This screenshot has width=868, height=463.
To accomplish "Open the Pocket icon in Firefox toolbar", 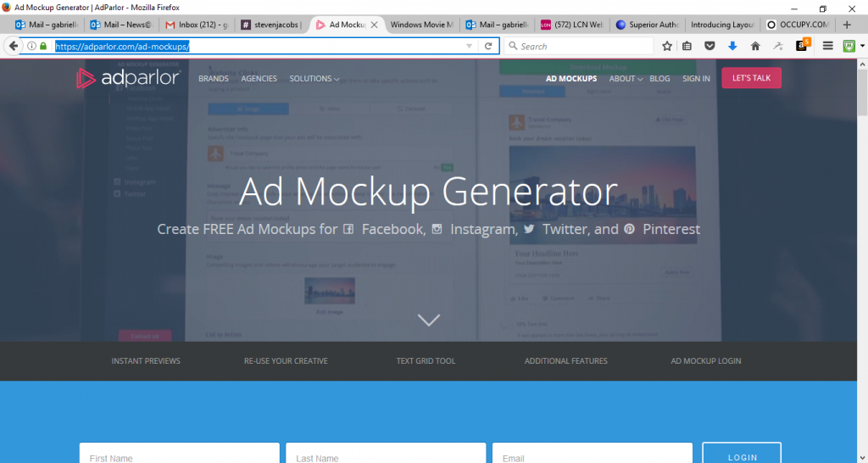I will (710, 46).
